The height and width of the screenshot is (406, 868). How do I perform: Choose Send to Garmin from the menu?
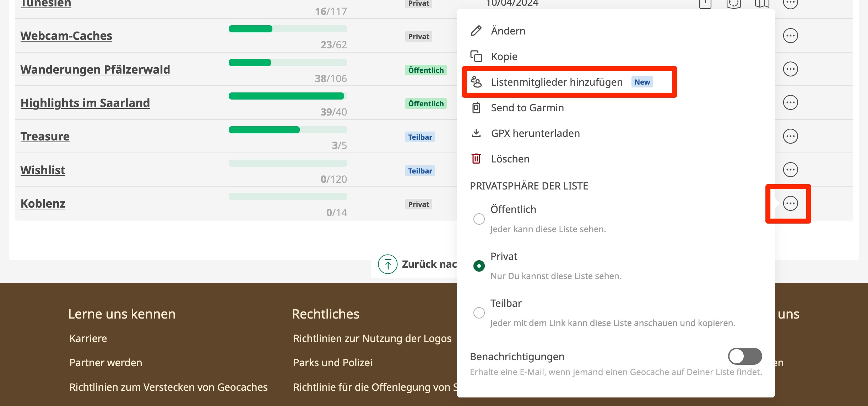click(x=527, y=108)
